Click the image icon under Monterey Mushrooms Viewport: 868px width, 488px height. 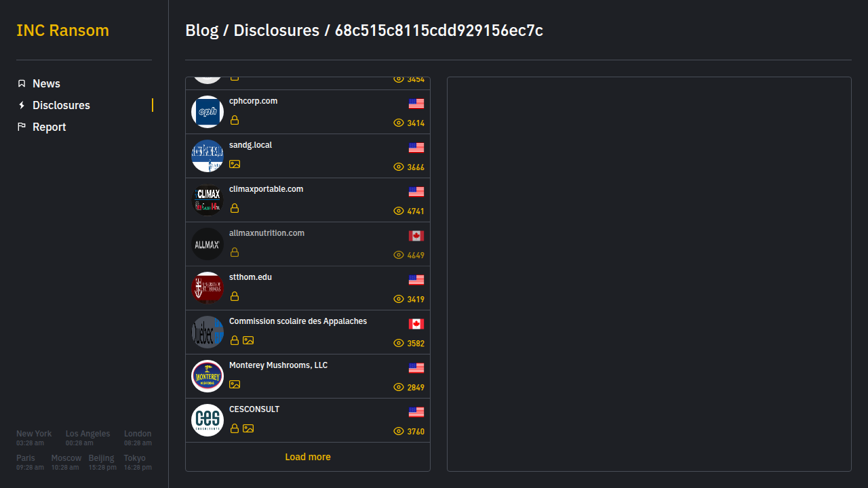[x=235, y=384]
